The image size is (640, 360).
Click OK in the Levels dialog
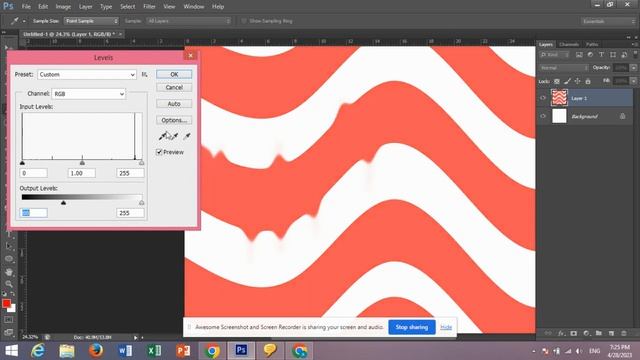(174, 74)
